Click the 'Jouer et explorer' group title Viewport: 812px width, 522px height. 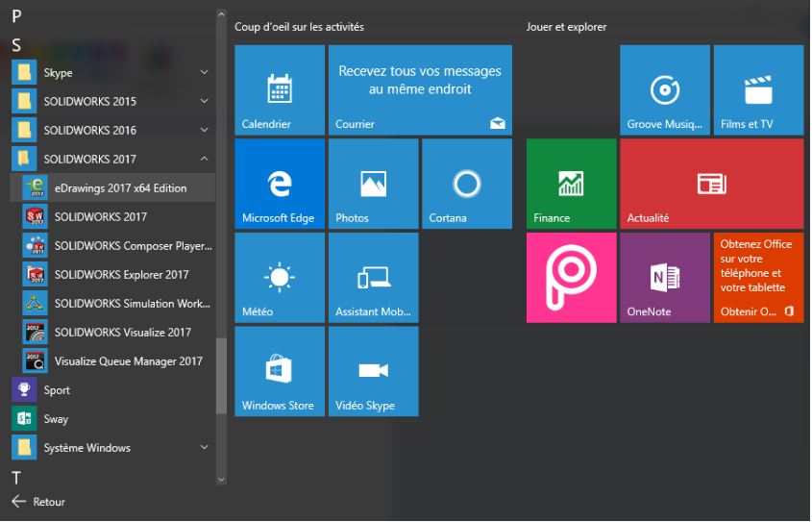click(x=567, y=27)
